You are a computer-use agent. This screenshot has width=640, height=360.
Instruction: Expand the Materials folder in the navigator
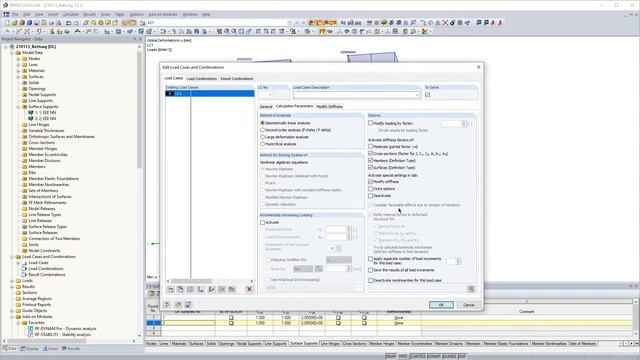coord(18,71)
